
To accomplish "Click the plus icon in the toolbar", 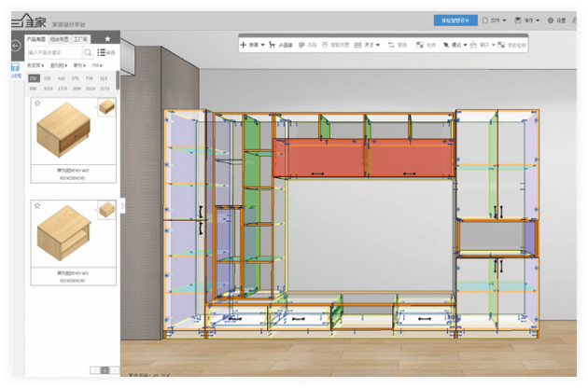I will [244, 44].
